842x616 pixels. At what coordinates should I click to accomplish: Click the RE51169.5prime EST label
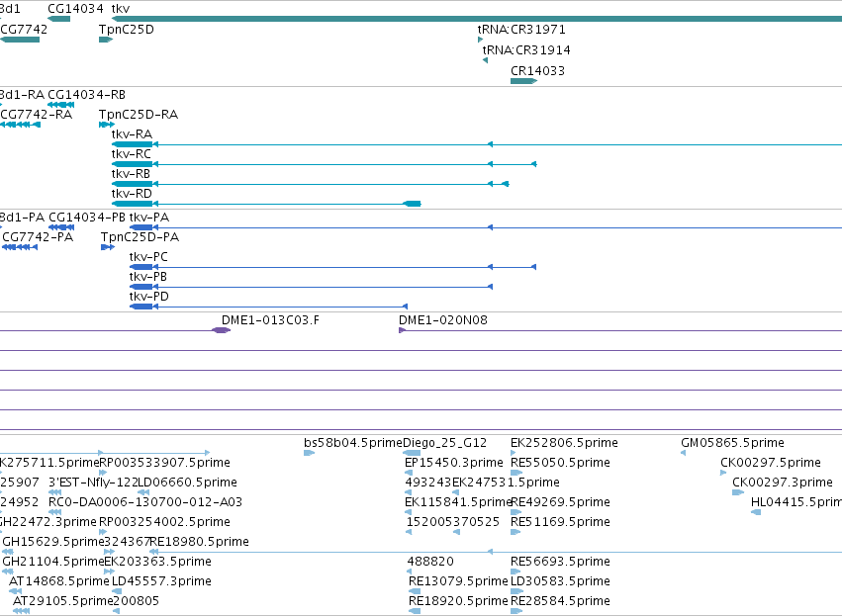coord(560,522)
